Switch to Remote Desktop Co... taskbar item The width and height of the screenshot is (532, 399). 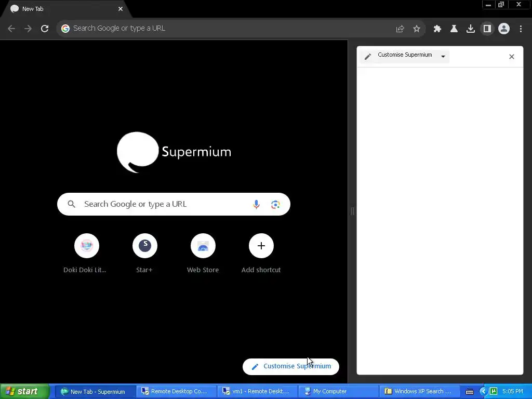pos(176,392)
